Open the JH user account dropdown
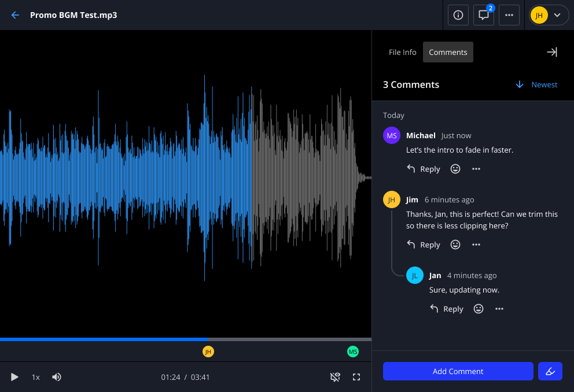 tap(549, 15)
